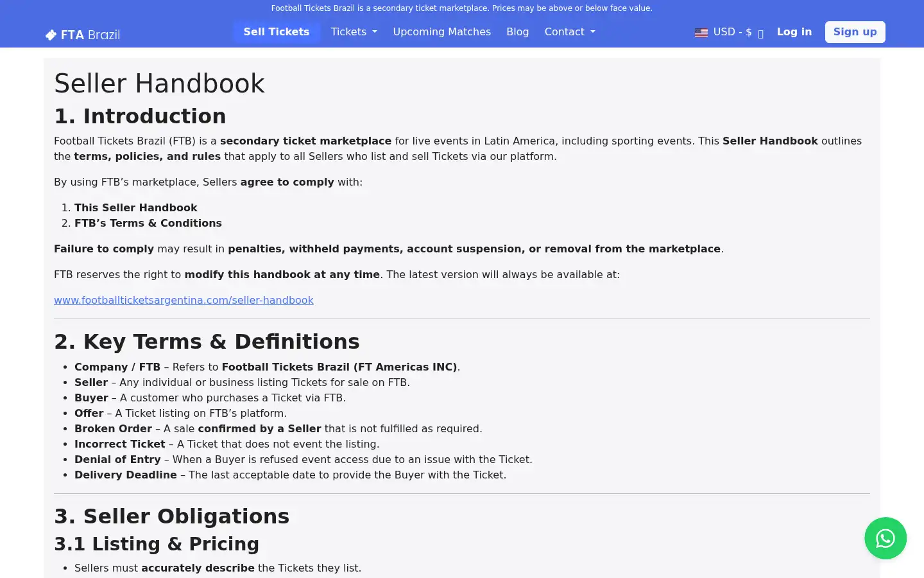Click the 'Company / FTB' definition term

pos(117,367)
